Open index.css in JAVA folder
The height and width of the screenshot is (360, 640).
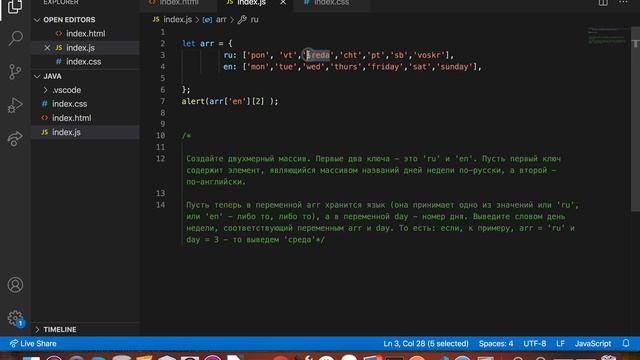coord(69,104)
